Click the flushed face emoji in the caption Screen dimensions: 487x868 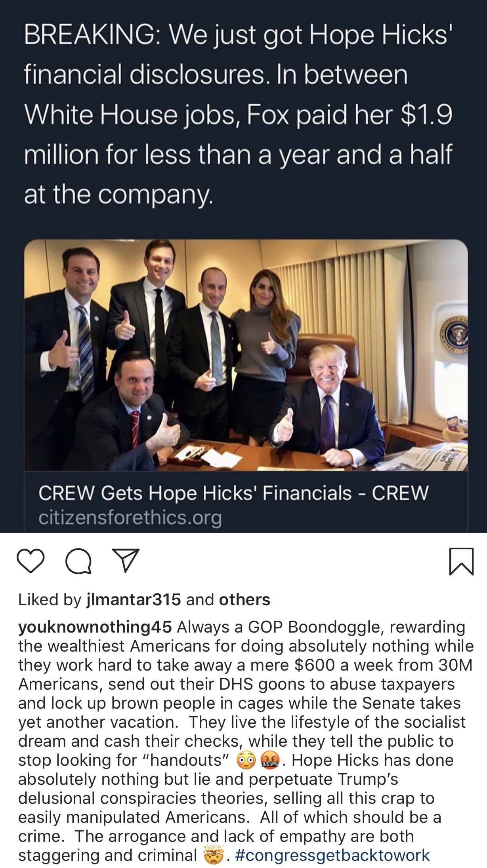point(246,761)
